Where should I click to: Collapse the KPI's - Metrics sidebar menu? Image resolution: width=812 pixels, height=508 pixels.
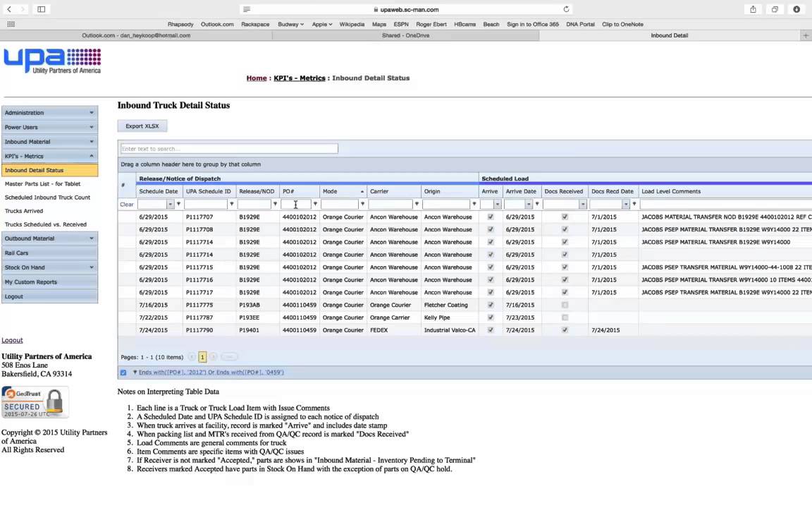50,156
